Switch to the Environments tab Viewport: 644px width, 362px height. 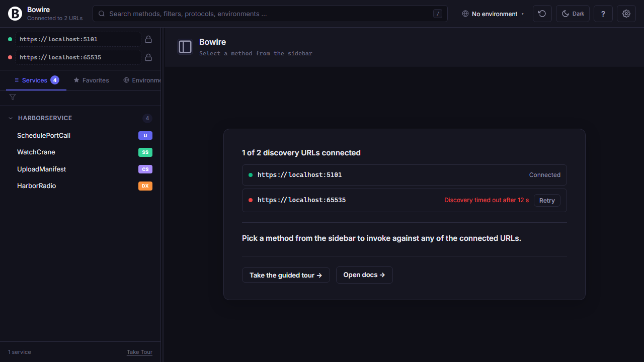[142, 80]
